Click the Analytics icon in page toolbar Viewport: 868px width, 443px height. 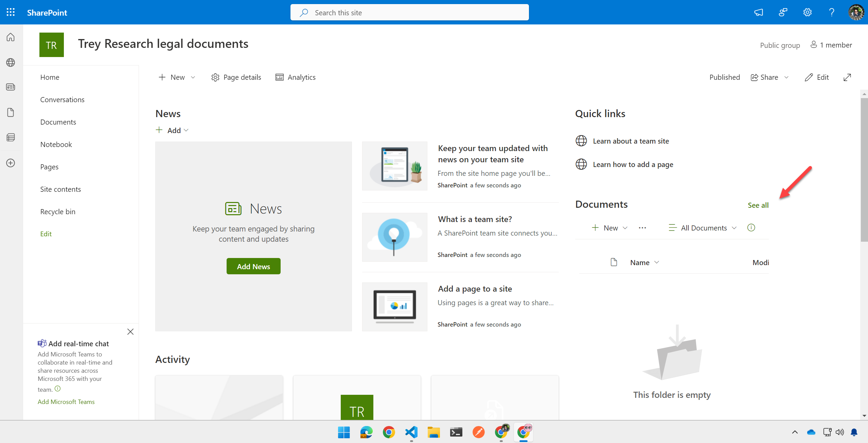(279, 77)
